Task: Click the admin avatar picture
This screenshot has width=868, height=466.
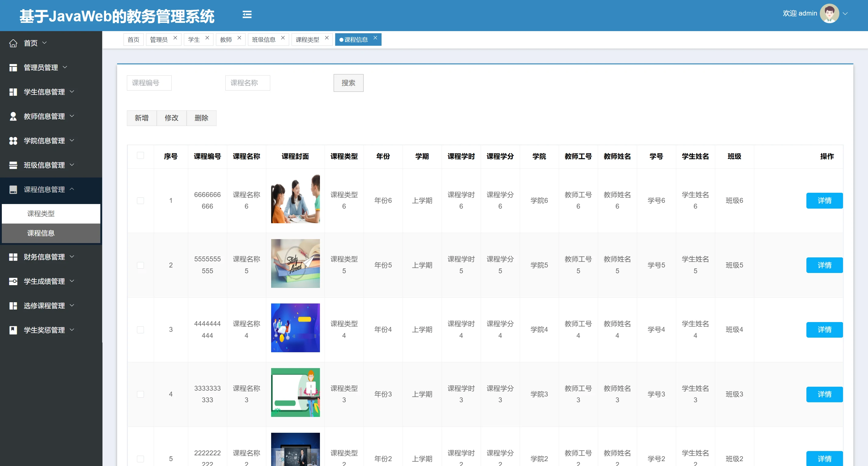Action: (x=829, y=13)
